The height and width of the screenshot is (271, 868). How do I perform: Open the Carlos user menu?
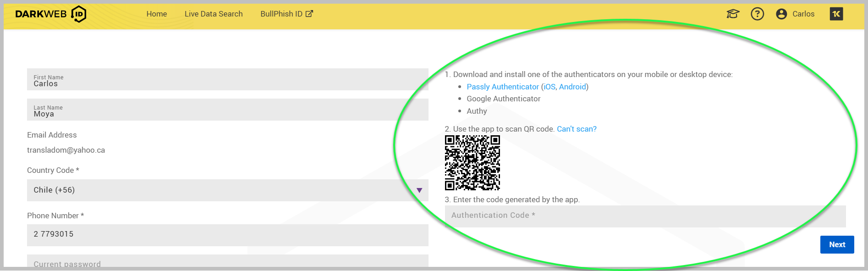click(x=803, y=14)
